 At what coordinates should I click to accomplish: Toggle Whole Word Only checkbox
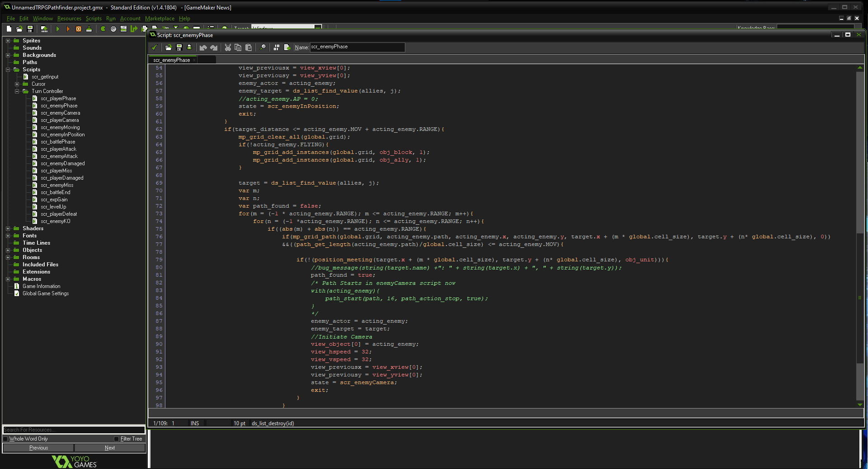[6, 439]
